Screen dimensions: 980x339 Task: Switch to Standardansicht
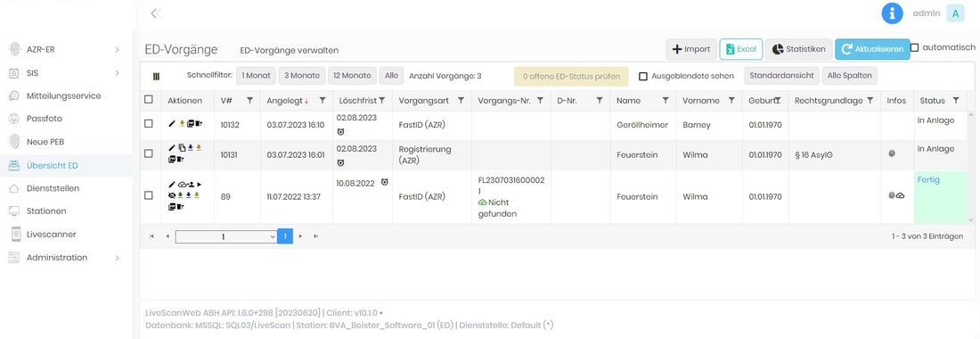click(x=781, y=76)
